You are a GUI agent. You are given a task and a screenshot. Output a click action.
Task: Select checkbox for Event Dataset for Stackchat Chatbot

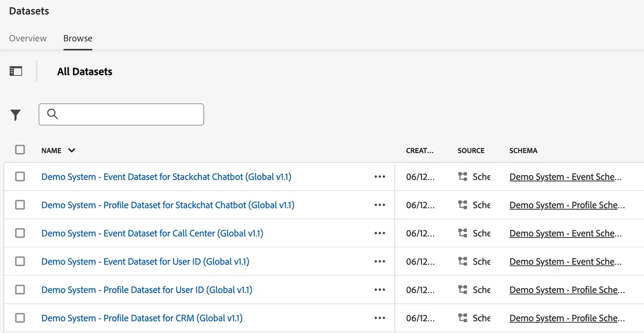tap(20, 177)
